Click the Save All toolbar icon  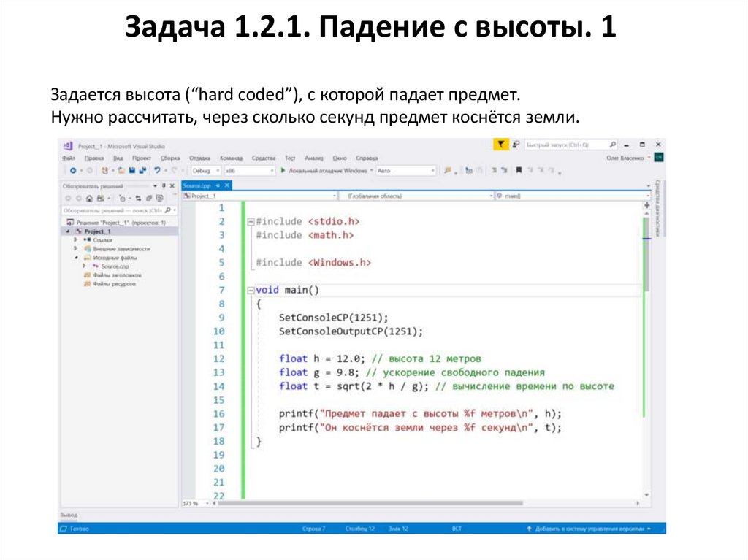142,170
